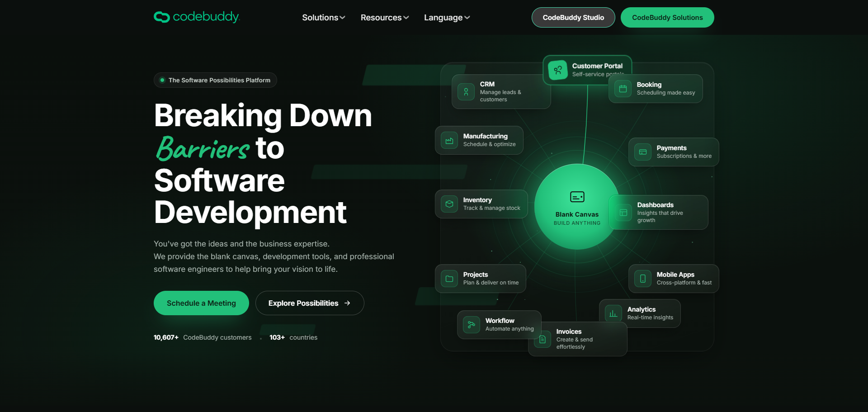Click 'Scheduling made easy' subtitle
The height and width of the screenshot is (412, 868).
[666, 93]
